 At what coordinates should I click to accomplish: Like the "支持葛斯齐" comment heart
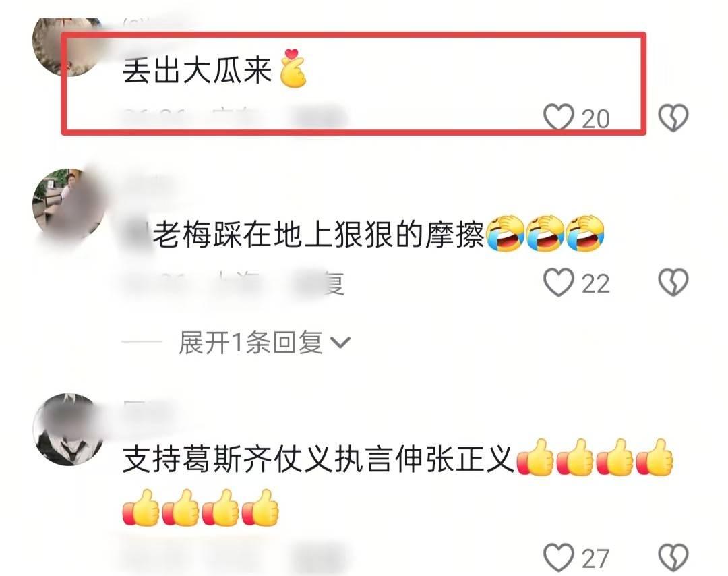(559, 557)
